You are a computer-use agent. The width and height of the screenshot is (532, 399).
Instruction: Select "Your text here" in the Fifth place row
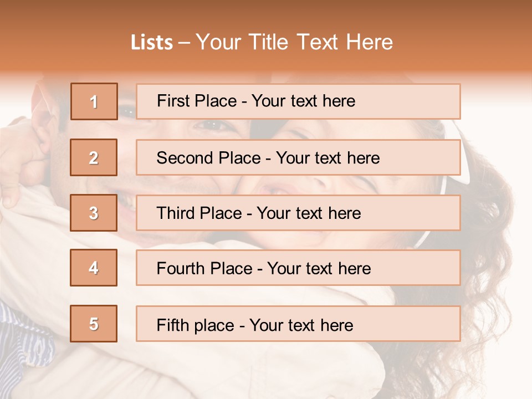(x=301, y=325)
